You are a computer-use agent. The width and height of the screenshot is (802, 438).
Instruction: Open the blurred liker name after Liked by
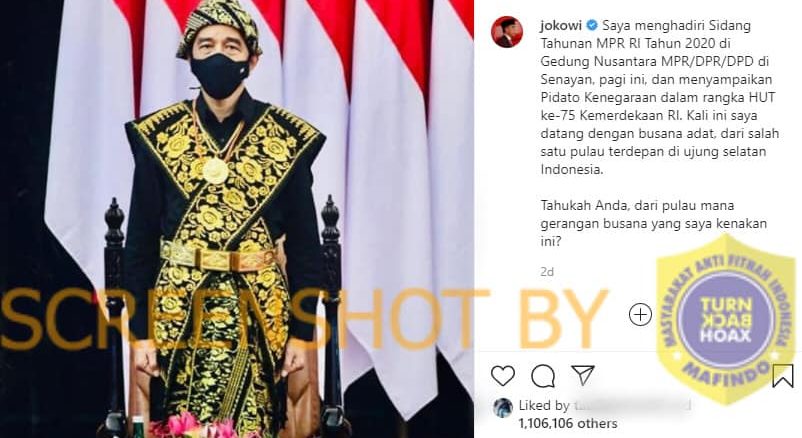[x=633, y=405]
